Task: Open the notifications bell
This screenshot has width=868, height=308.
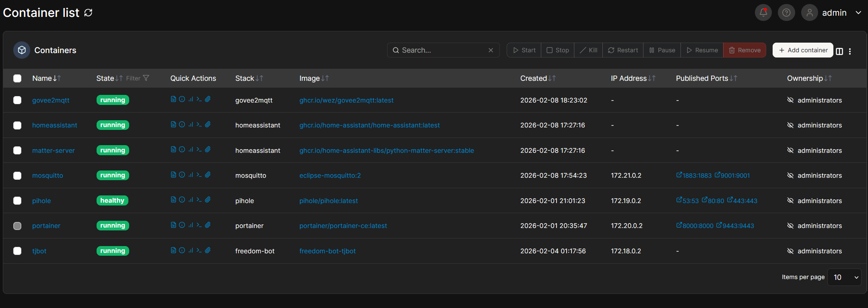Action: [763, 13]
